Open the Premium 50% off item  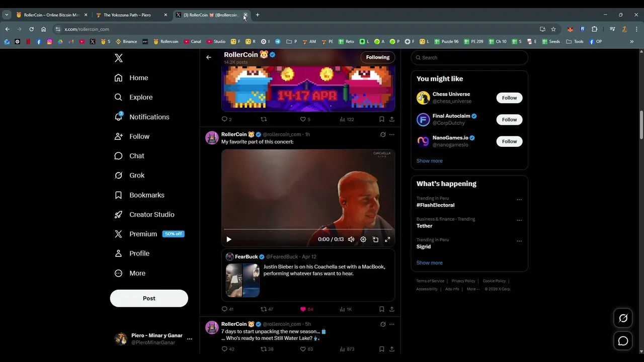(x=149, y=234)
